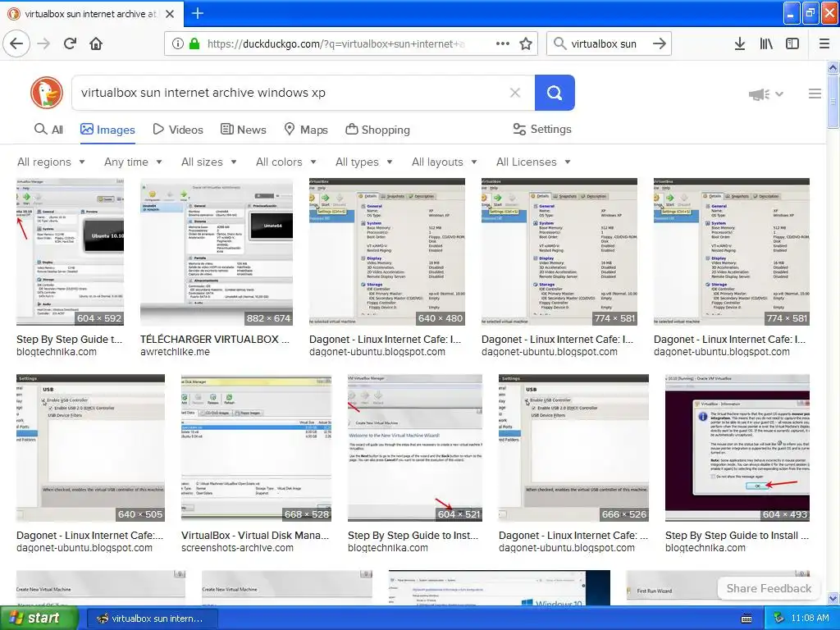This screenshot has width=840, height=630.
Task: Open the Downloads panel
Action: (x=740, y=43)
